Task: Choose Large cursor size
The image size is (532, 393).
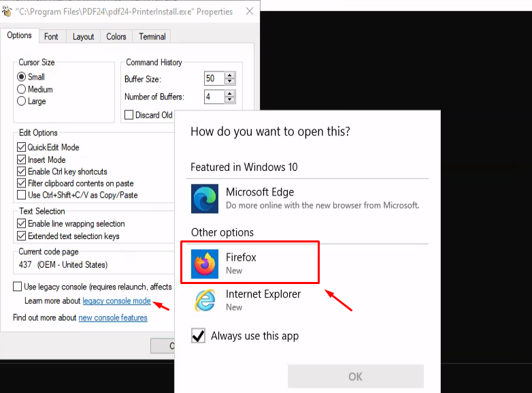Action: coord(21,101)
